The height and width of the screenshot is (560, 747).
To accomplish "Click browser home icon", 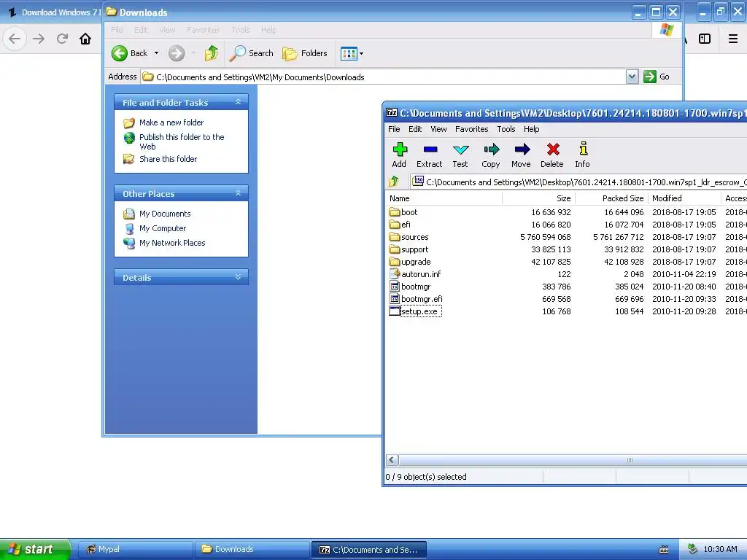I will (85, 39).
